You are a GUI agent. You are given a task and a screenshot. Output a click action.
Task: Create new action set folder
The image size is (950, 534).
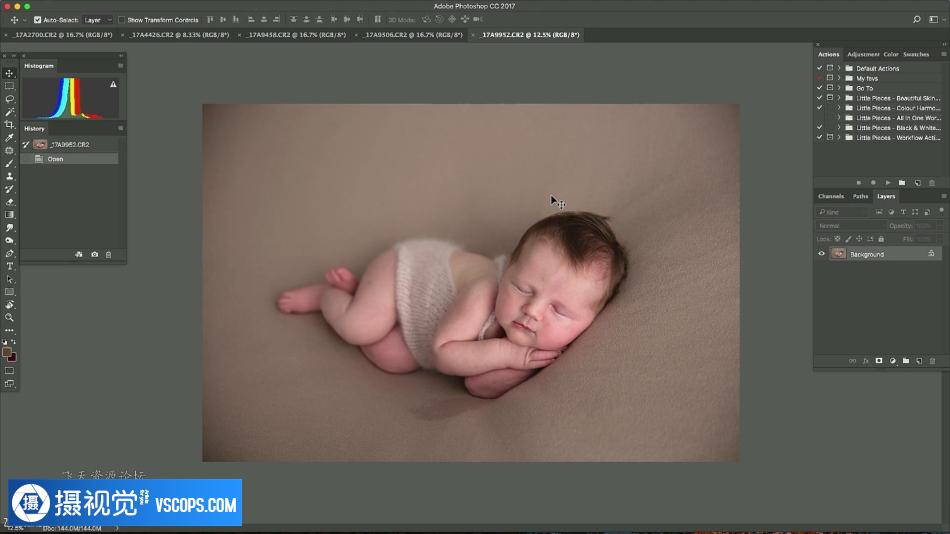coord(902,182)
